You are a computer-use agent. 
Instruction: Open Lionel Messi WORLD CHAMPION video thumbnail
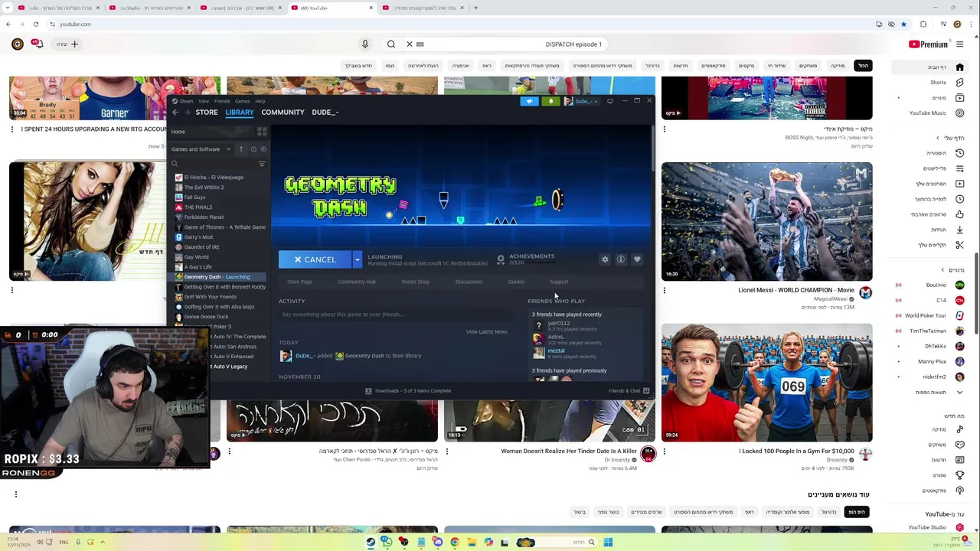point(766,221)
